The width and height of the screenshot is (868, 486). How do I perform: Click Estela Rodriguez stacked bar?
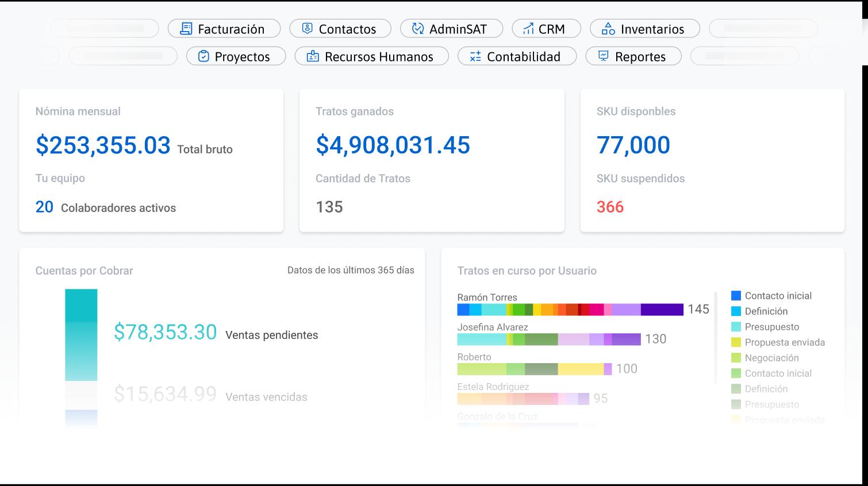(x=523, y=399)
